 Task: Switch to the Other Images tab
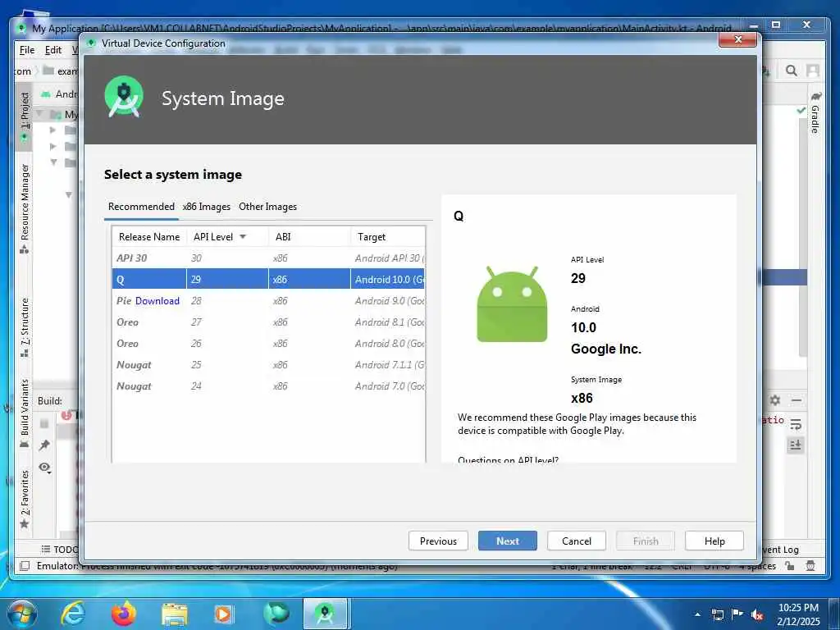(267, 207)
